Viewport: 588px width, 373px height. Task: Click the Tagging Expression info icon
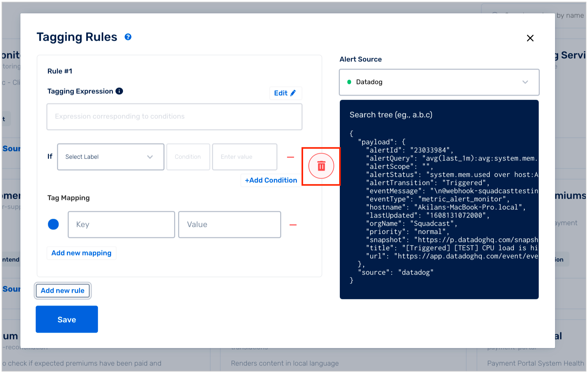coord(119,91)
